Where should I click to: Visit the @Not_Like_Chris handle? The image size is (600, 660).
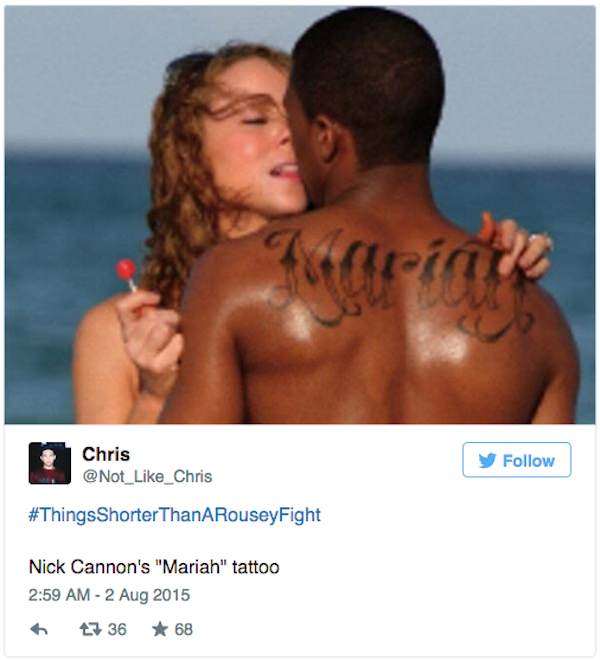pyautogui.click(x=147, y=476)
